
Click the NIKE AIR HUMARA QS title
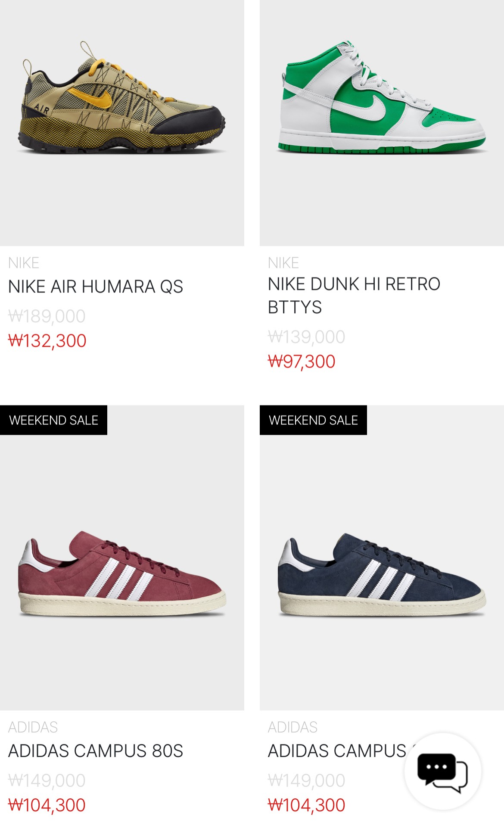[x=96, y=287]
